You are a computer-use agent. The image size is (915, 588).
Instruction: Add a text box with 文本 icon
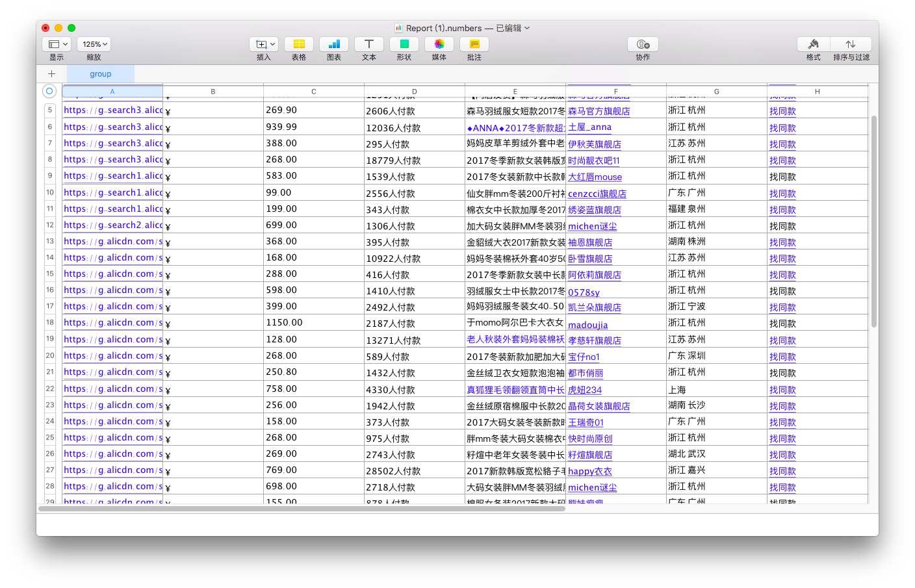pyautogui.click(x=369, y=44)
